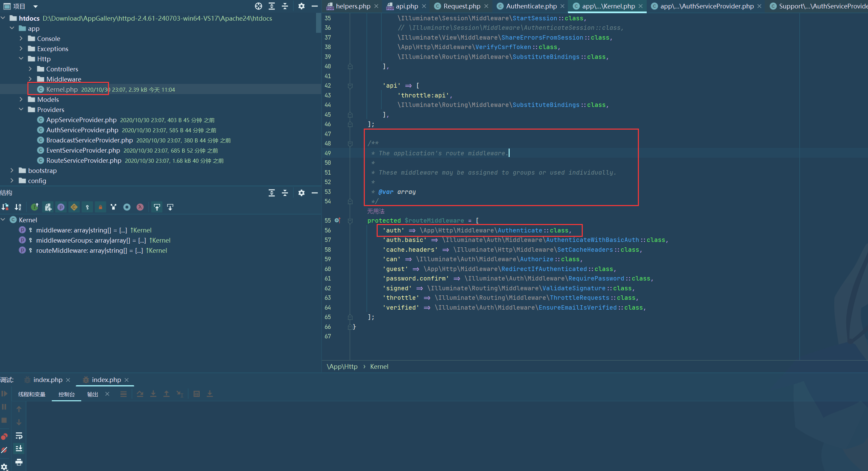
Task: Switch to api.php editor tab
Action: click(x=407, y=6)
